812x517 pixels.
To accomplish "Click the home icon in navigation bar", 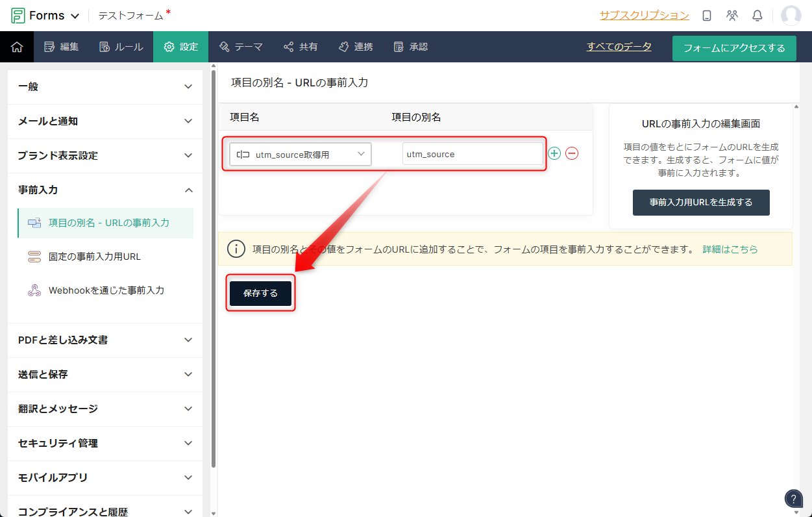I will [17, 47].
